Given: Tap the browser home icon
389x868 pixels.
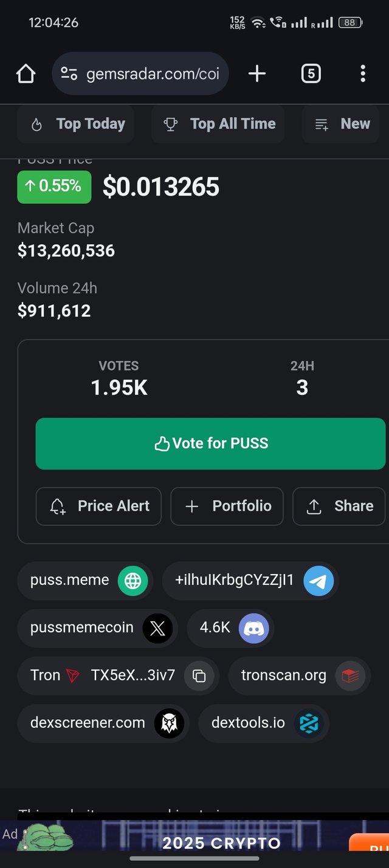Looking at the screenshot, I should 26,74.
